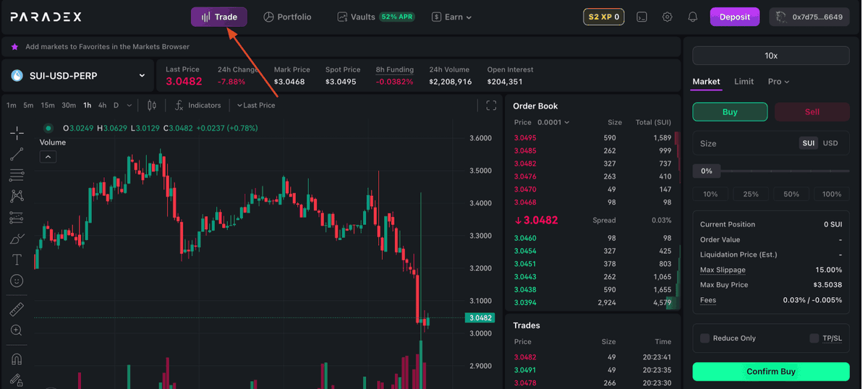Open the Pro order type dropdown

pos(778,82)
